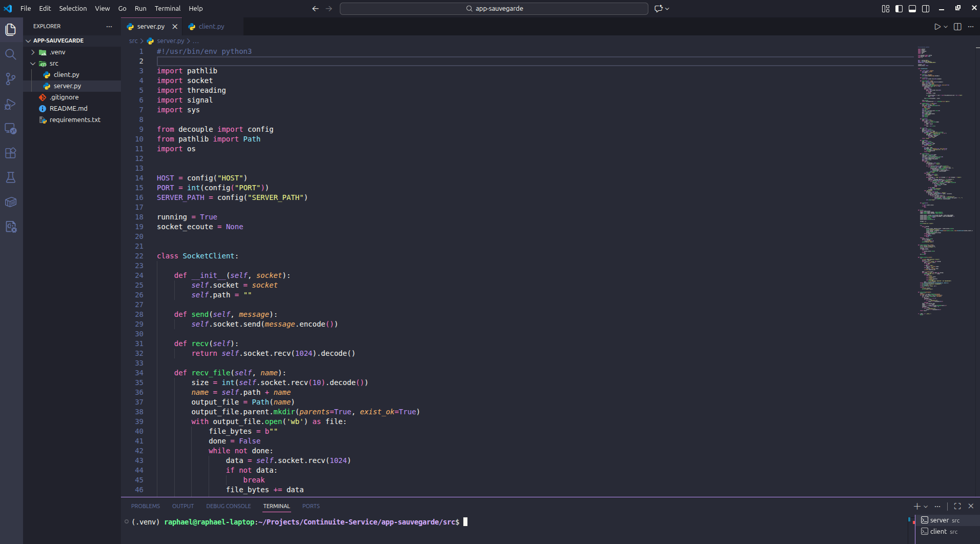The width and height of the screenshot is (980, 544).
Task: Switch to the PROBLEMS panel tab
Action: pos(145,506)
